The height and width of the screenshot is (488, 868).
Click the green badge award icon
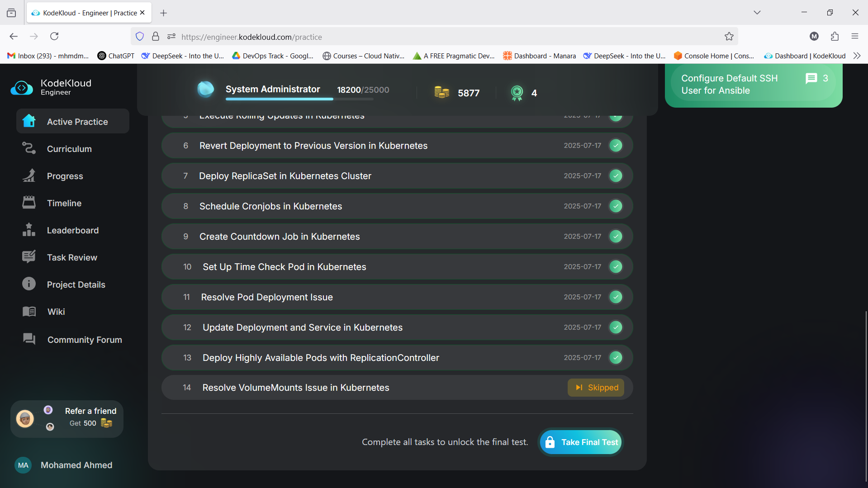(517, 93)
